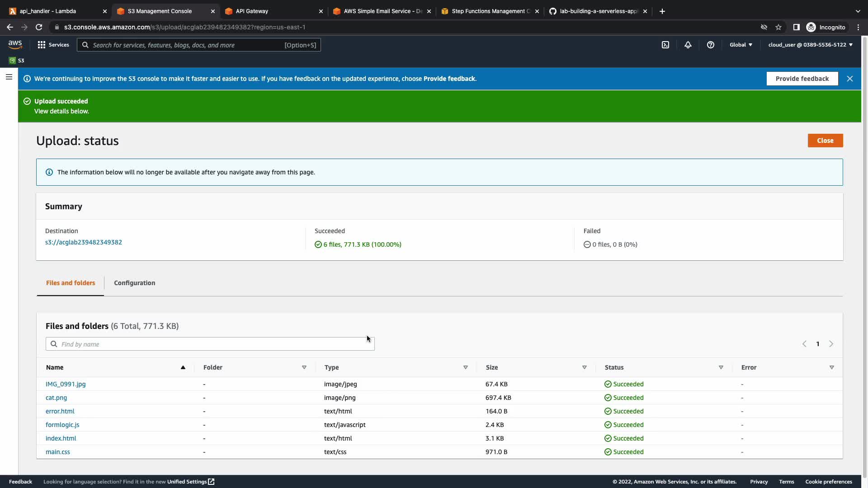Dismiss the S3 feedback info banner
Image resolution: width=868 pixels, height=488 pixels.
tap(849, 79)
